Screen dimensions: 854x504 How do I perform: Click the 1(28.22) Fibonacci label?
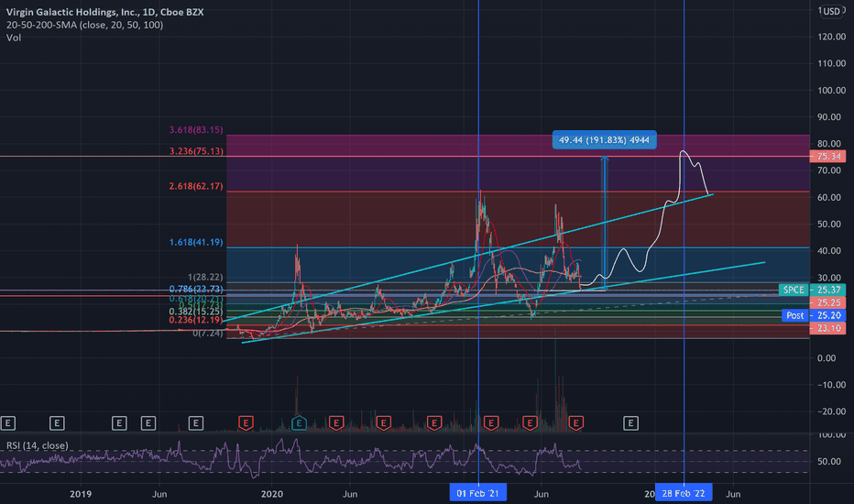205,278
